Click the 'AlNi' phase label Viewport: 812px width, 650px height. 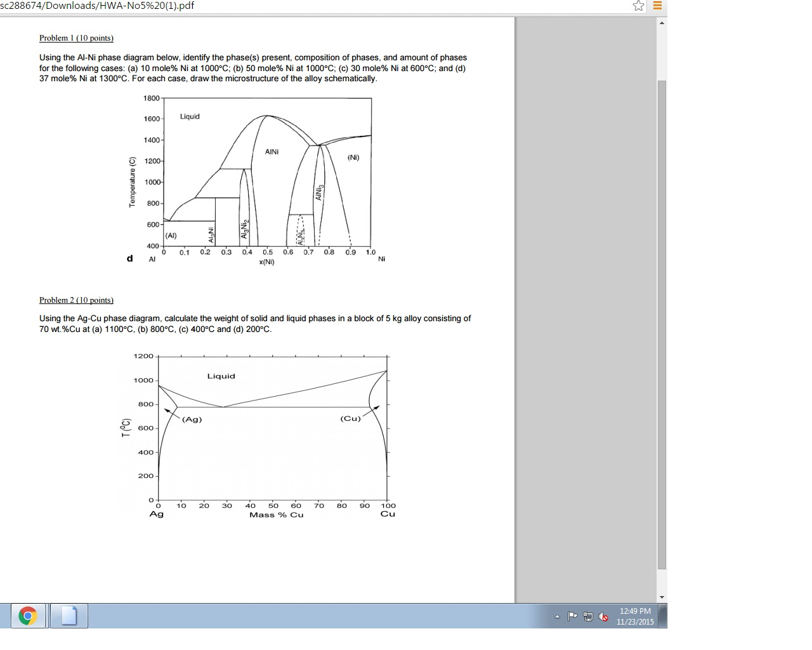tap(272, 152)
